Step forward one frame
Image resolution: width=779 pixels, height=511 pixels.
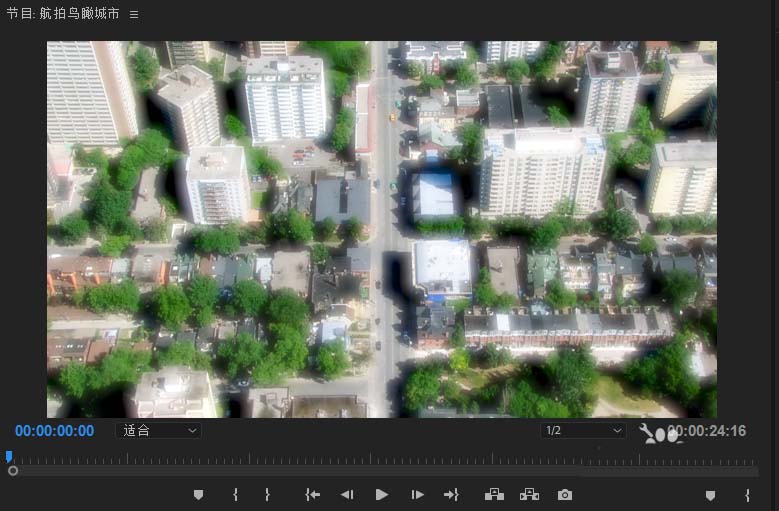[417, 495]
